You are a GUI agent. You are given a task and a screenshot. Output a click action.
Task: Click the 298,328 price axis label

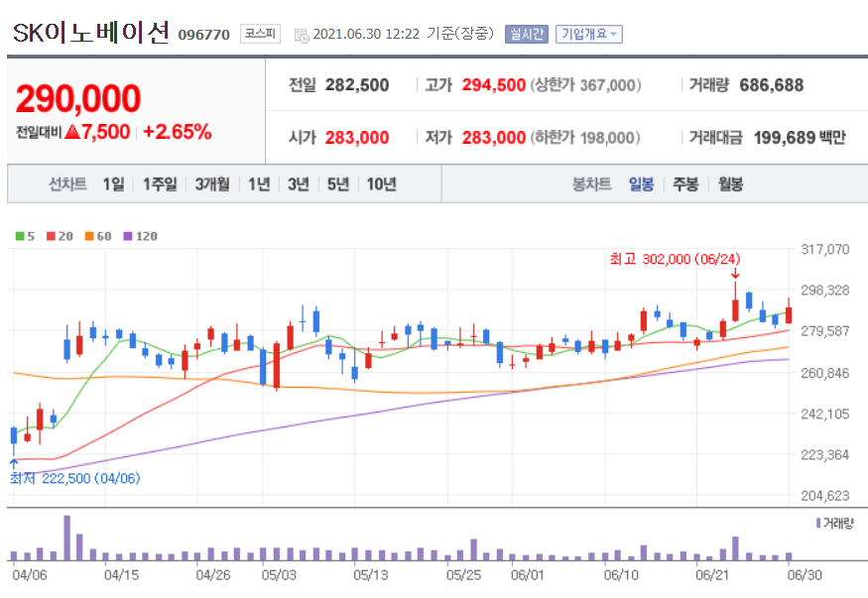pyautogui.click(x=824, y=290)
